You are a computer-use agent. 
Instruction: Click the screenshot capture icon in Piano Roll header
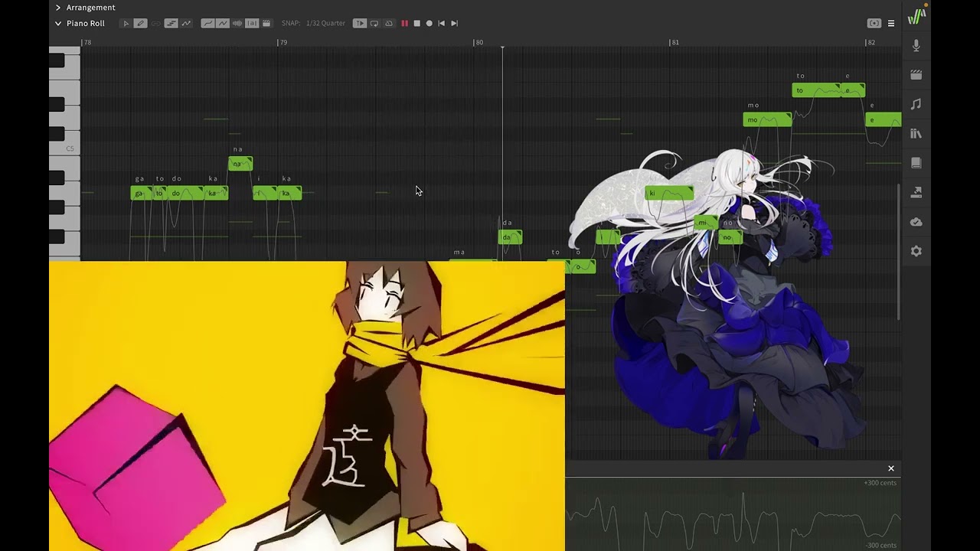pyautogui.click(x=874, y=24)
